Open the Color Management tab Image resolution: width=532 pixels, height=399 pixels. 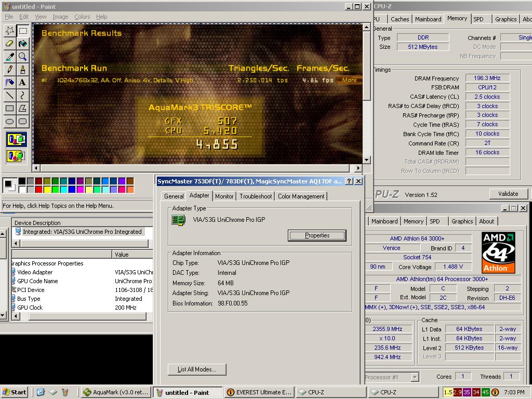coord(301,196)
